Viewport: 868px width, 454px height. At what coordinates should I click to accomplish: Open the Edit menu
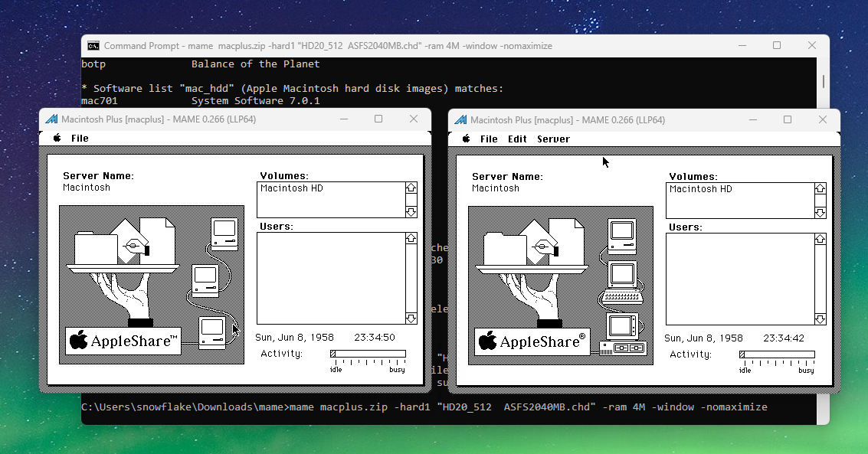click(x=518, y=139)
